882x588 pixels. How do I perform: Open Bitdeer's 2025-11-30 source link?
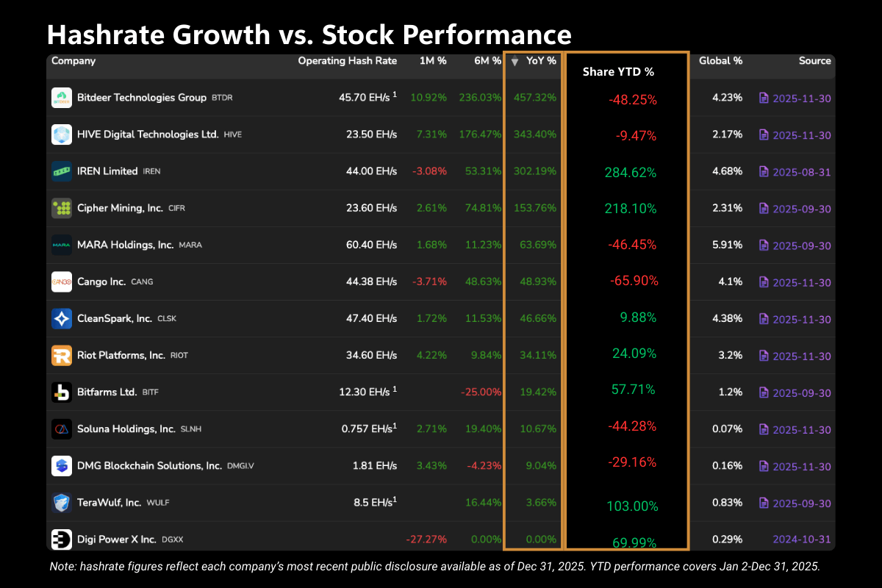[x=801, y=98]
